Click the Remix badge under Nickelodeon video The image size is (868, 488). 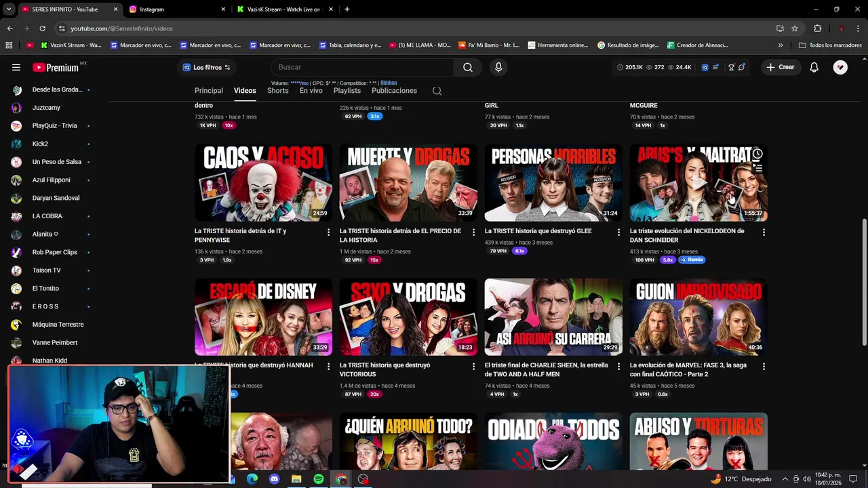click(x=692, y=260)
